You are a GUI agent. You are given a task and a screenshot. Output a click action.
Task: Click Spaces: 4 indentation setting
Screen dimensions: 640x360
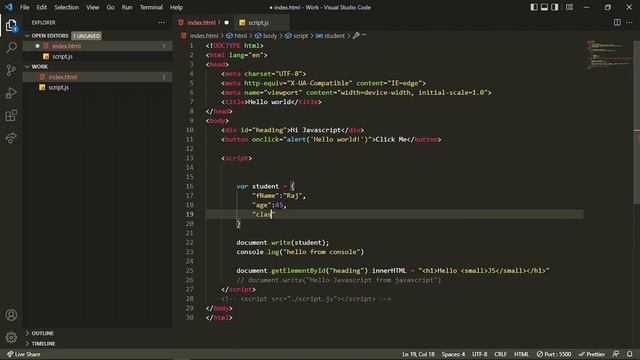click(453, 354)
